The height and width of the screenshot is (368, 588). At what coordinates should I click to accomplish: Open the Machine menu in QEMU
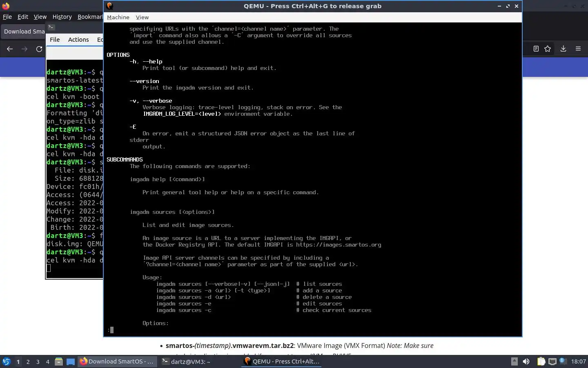(x=118, y=17)
